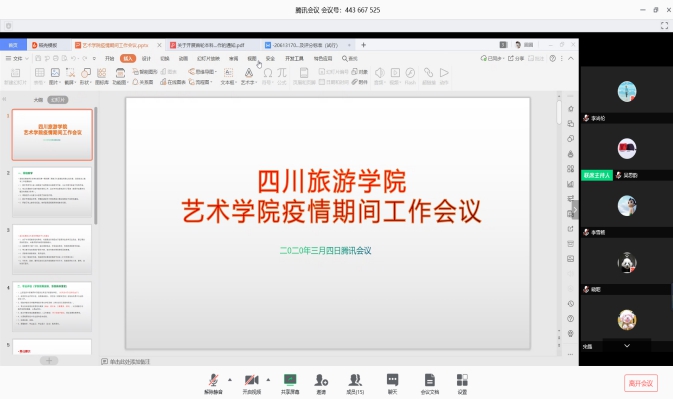The width and height of the screenshot is (673, 399).
Task: Select the Insert ribbon tab
Action: 128,58
